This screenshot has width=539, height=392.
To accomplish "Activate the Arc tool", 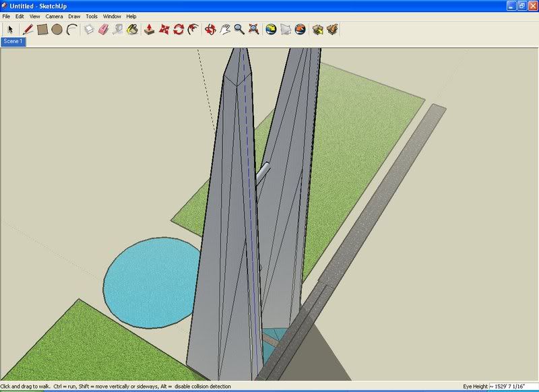I will click(x=71, y=29).
